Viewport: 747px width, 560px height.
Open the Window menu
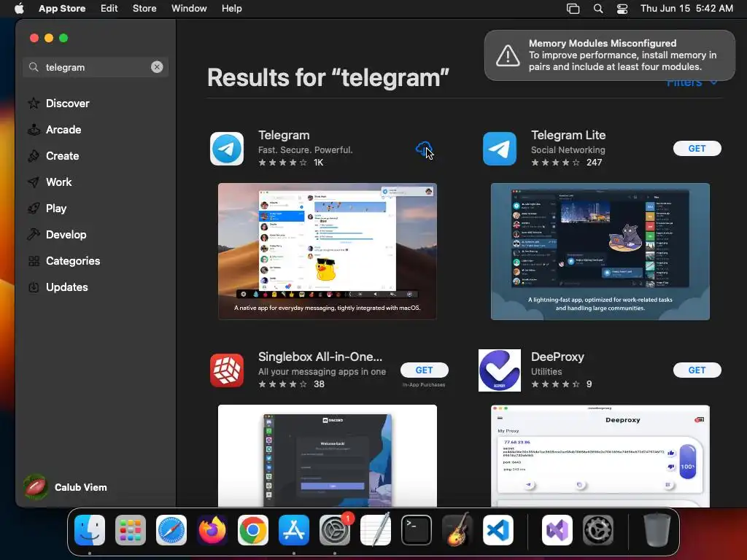189,9
